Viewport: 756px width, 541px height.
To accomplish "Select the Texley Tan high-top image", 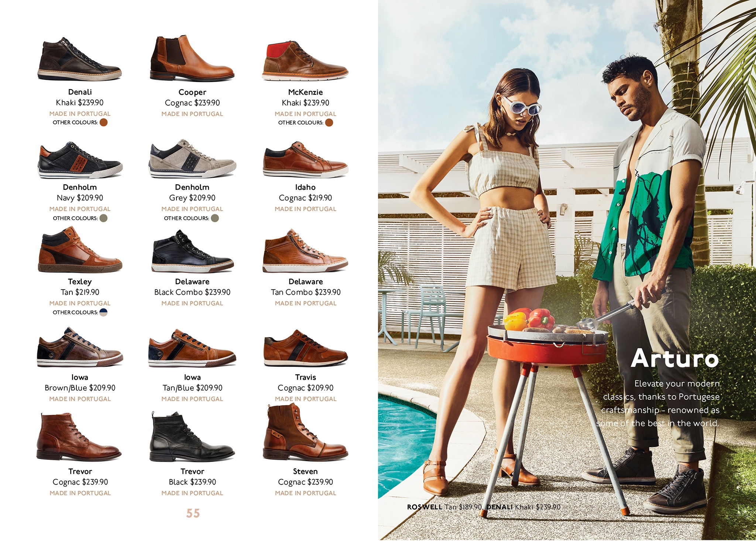I will [x=80, y=250].
